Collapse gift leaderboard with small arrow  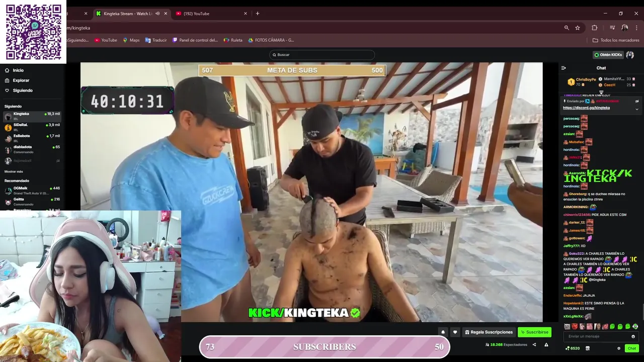click(x=601, y=93)
